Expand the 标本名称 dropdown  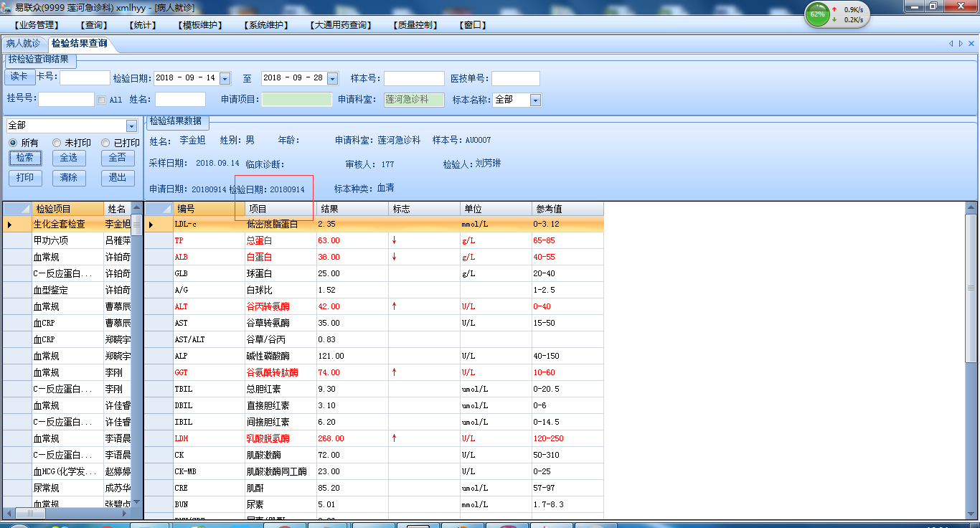[x=535, y=100]
